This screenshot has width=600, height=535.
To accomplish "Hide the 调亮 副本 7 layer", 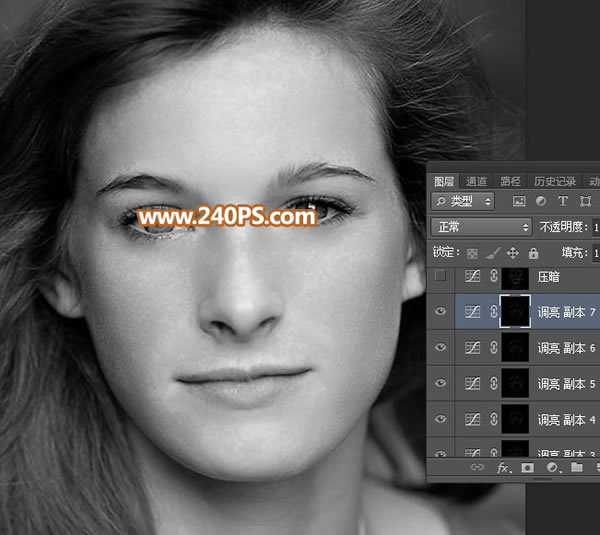I will coord(440,312).
